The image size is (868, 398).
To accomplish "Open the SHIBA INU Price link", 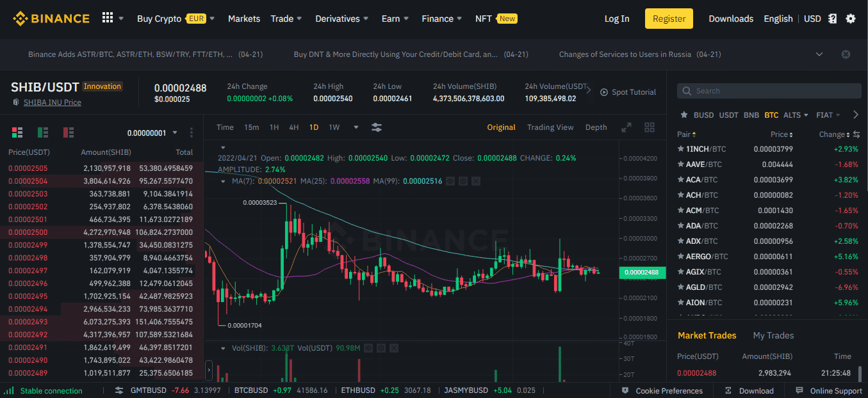I will (x=52, y=102).
